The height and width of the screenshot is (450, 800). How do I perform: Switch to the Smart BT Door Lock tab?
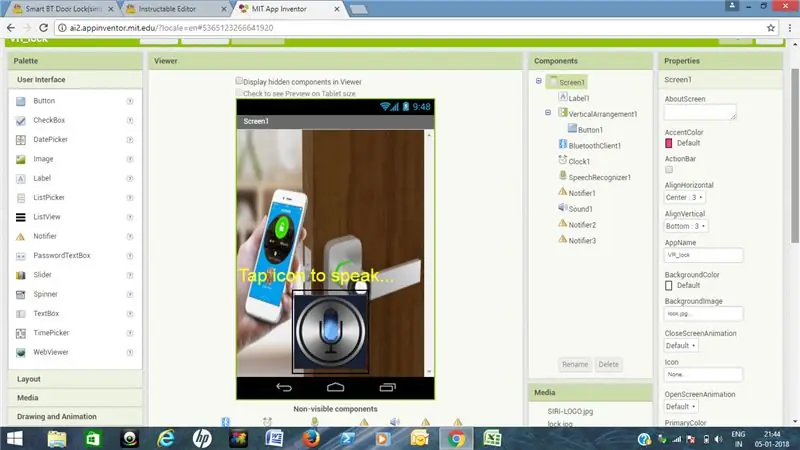pos(64,9)
